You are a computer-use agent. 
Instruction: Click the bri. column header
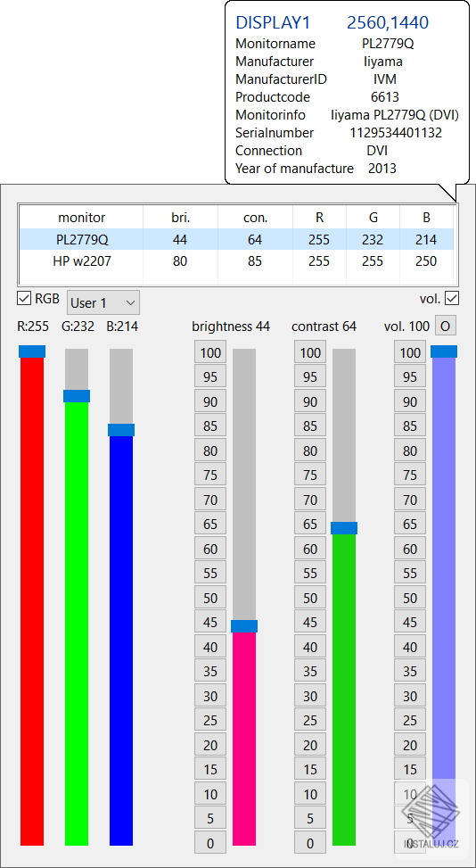click(x=180, y=218)
